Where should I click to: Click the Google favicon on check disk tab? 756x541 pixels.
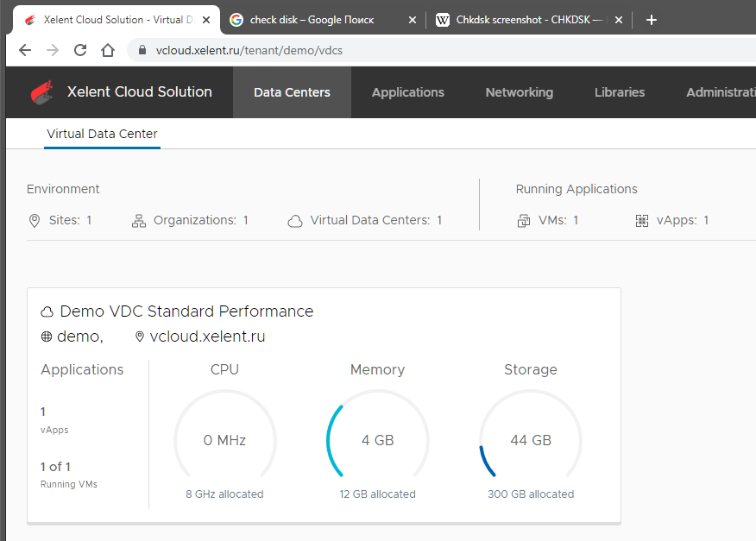(x=236, y=20)
